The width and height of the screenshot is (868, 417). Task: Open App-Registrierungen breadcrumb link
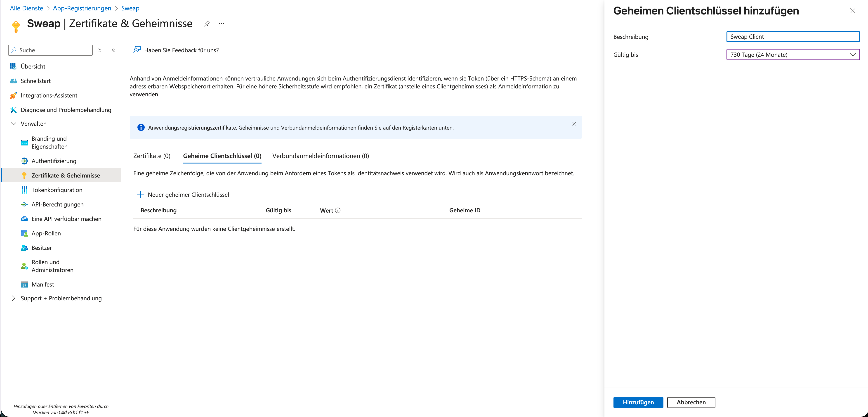coord(82,8)
